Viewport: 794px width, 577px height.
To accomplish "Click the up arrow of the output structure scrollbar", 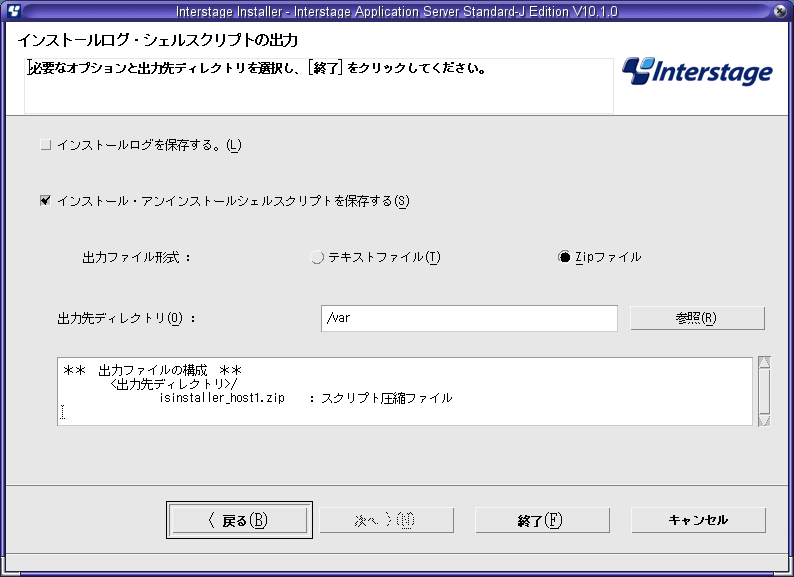I will coord(764,362).
